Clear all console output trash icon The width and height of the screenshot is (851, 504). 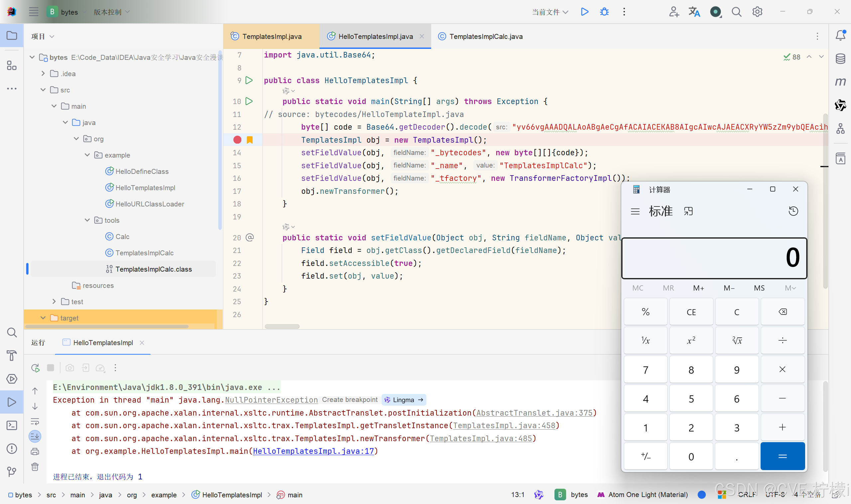coord(35,467)
